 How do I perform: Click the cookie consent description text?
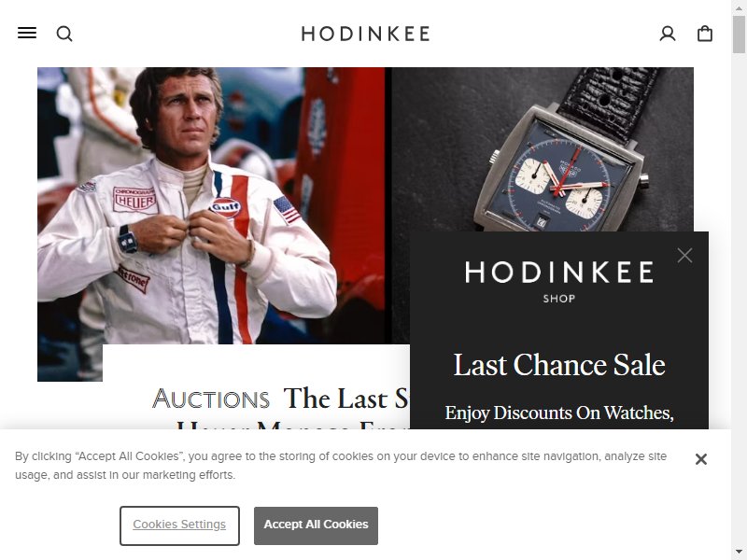click(x=341, y=465)
